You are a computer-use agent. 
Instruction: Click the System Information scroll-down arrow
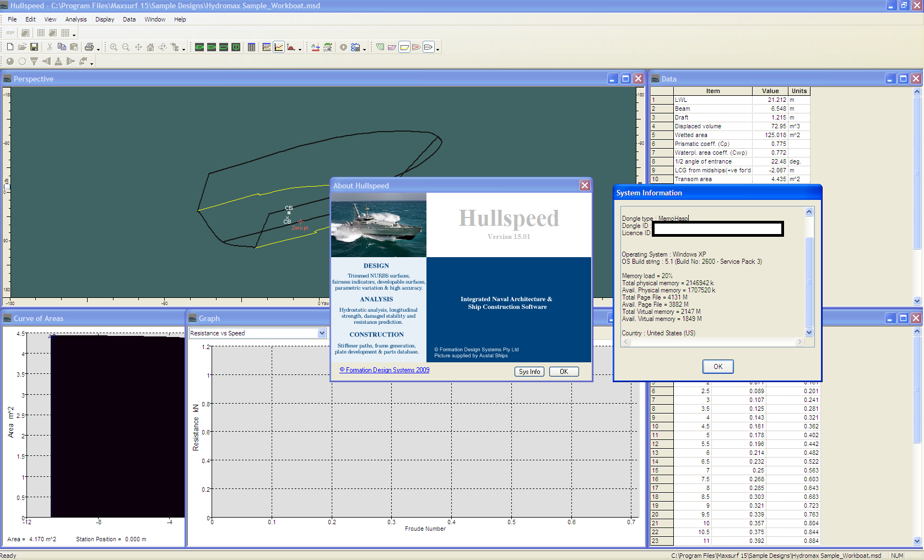(x=809, y=333)
